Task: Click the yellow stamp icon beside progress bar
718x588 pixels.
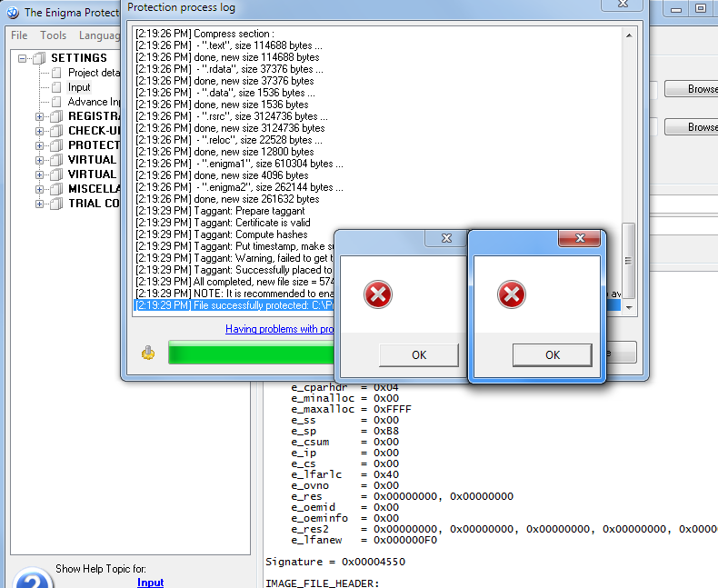Action: click(x=148, y=354)
